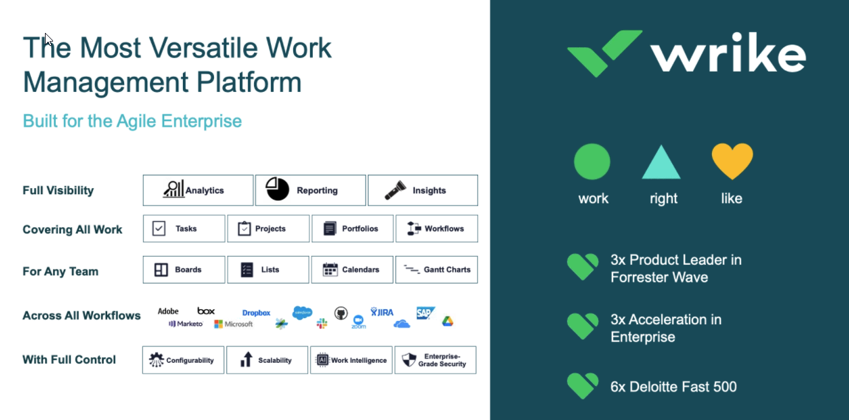
Task: Click the "wrike" wordmark text
Action: coord(728,52)
